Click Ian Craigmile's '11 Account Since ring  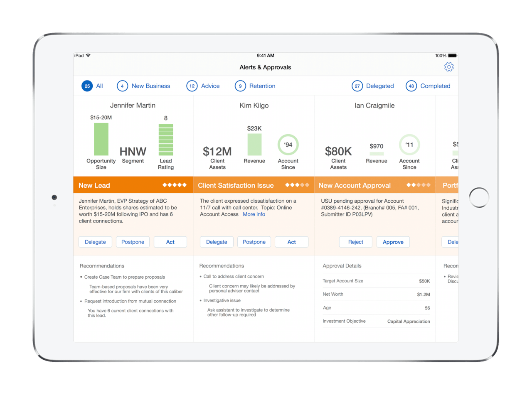pos(409,145)
